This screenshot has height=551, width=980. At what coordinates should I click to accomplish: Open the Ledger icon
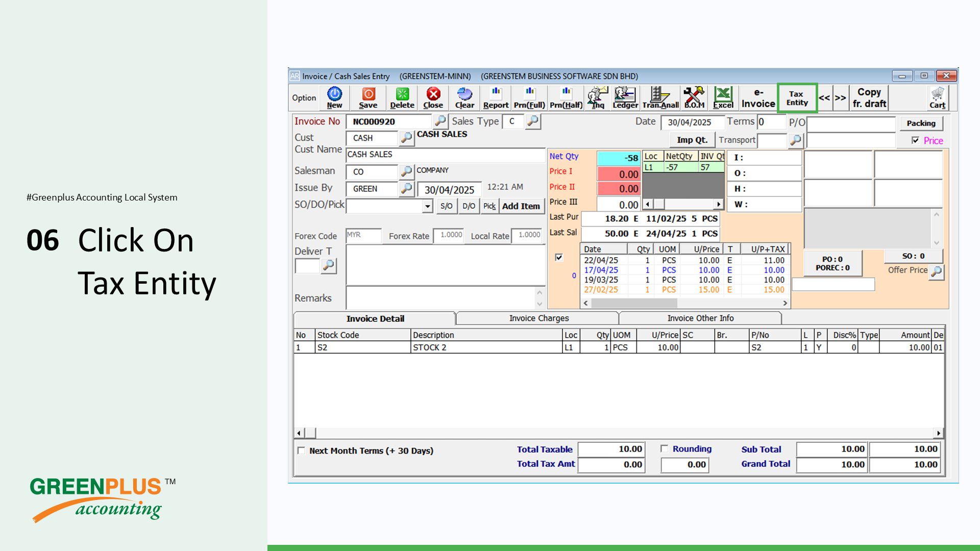pyautogui.click(x=625, y=97)
